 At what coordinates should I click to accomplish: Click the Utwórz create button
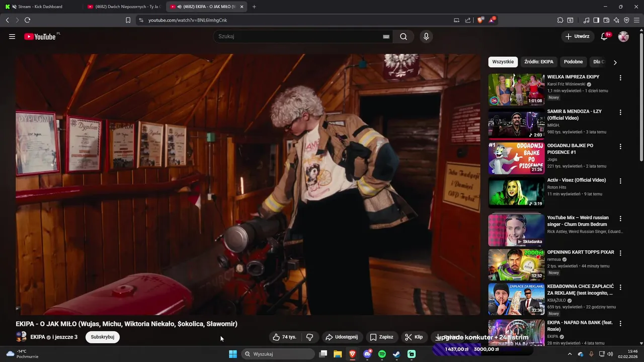[x=577, y=36]
